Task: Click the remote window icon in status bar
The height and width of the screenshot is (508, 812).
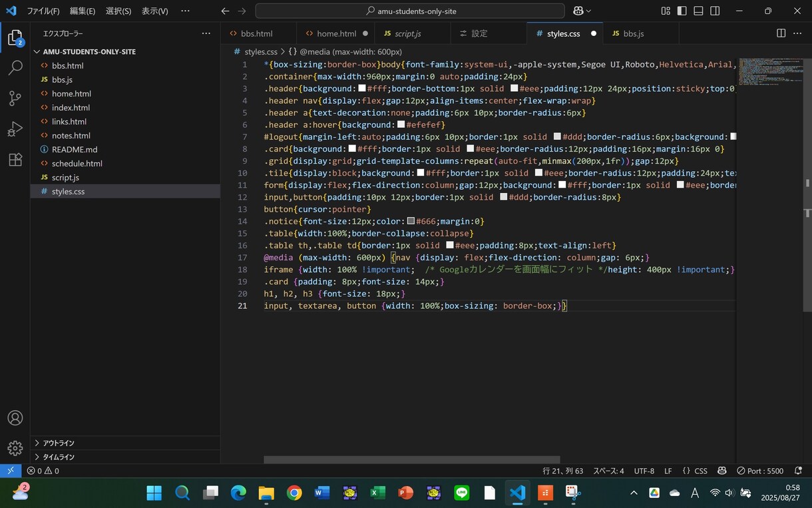Action: pyautogui.click(x=11, y=471)
